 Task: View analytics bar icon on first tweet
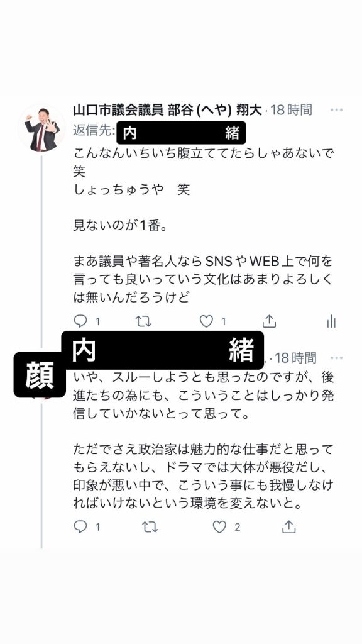(332, 321)
